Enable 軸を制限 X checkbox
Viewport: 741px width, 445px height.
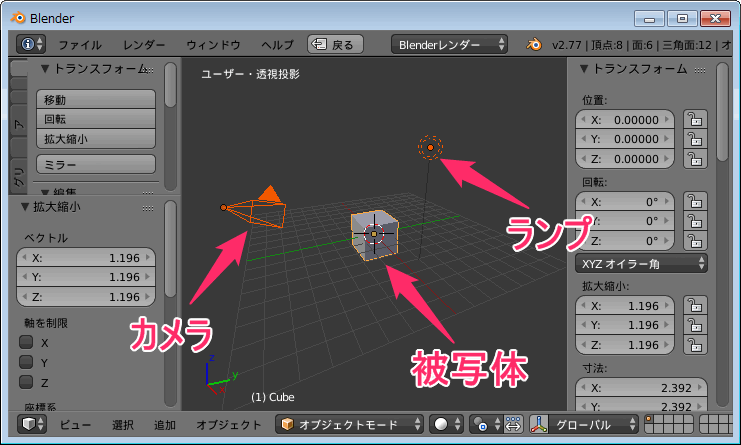[x=26, y=342]
